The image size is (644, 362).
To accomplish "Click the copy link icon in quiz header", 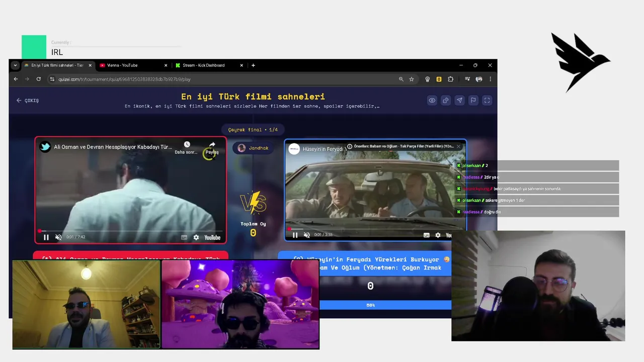I will click(446, 101).
